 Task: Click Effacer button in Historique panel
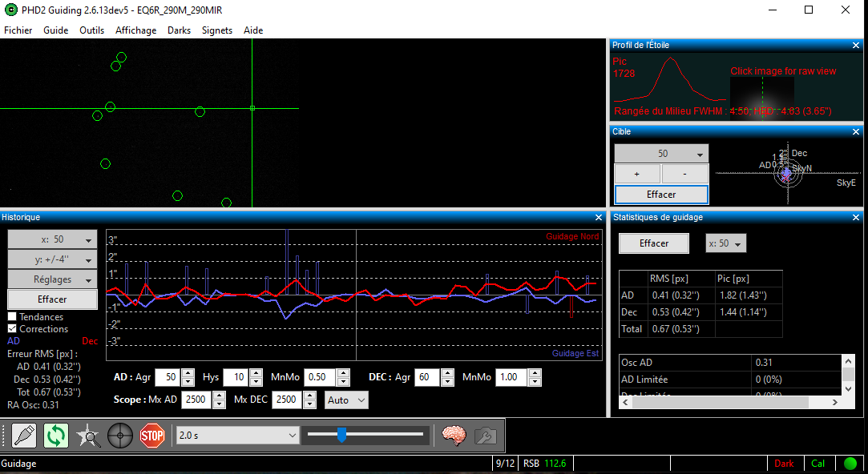[52, 299]
